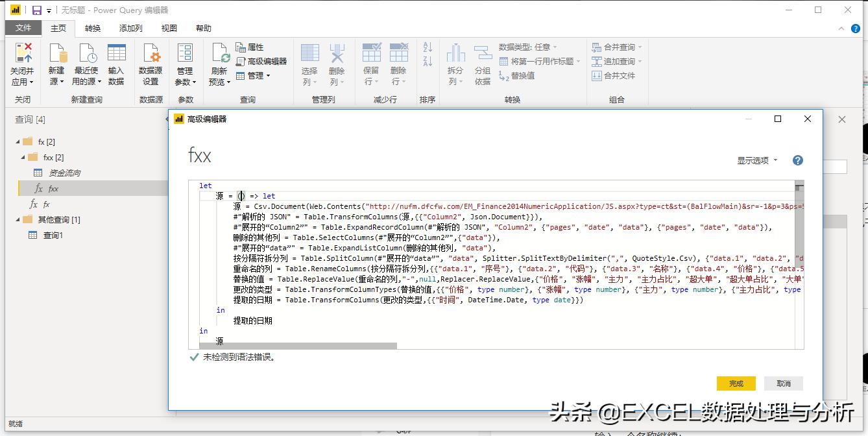The height and width of the screenshot is (436, 868).
Task: Collapse the fx [2] folder group
Action: (x=17, y=141)
